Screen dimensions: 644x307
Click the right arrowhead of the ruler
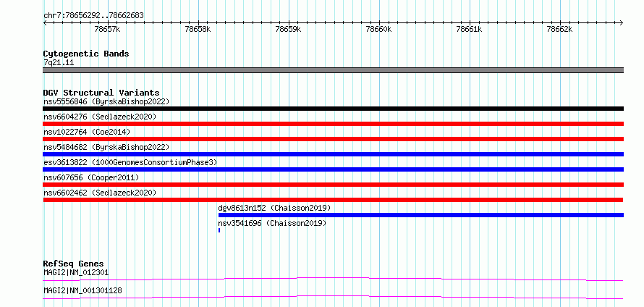coord(622,22)
